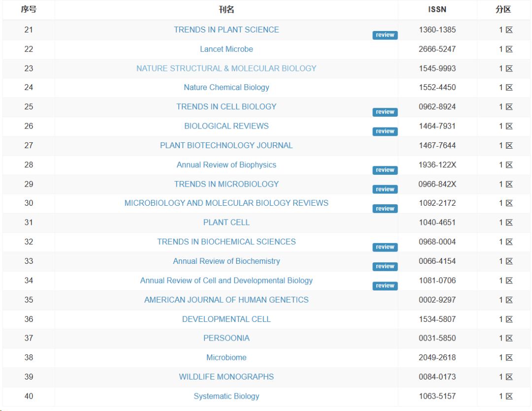Viewport: 532px width, 411px height.
Task: Select ISSN 0031-5850 cell
Action: pyautogui.click(x=437, y=338)
